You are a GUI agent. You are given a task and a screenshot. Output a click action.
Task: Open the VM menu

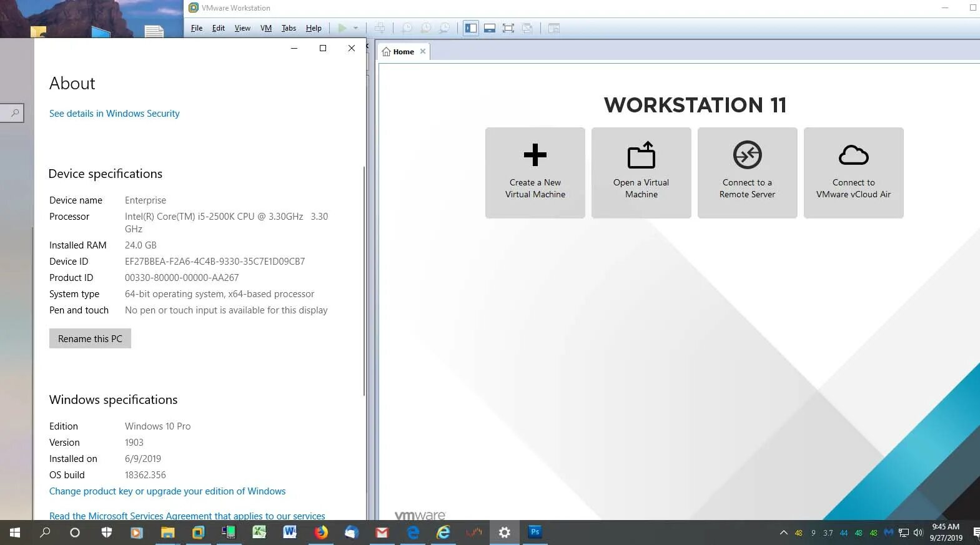(x=266, y=28)
